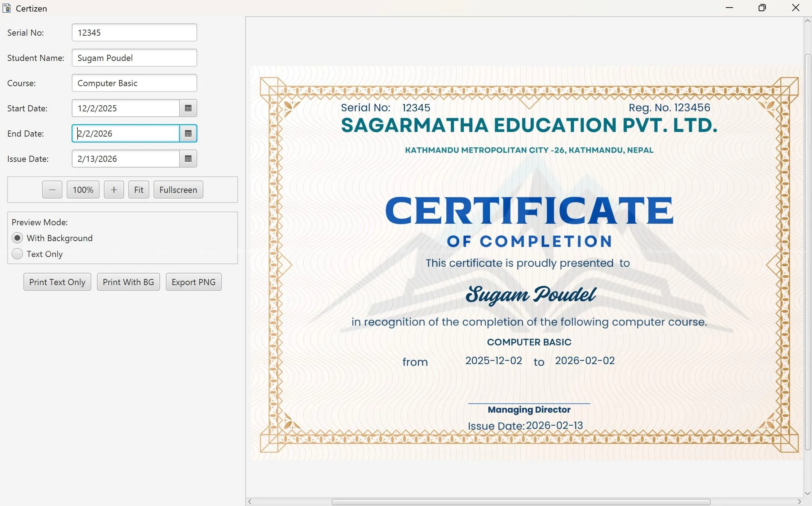The height and width of the screenshot is (506, 812).
Task: Open preview in Fullscreen
Action: click(x=178, y=190)
